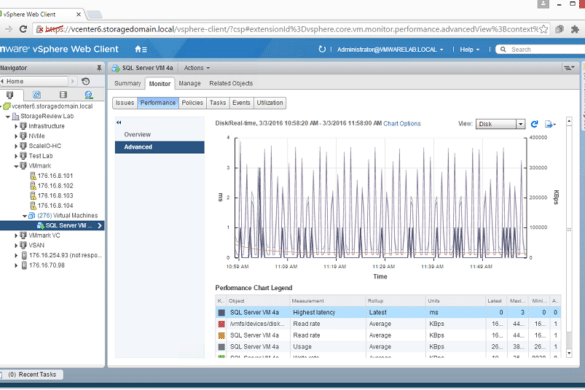Open the browser extension puzzle icon
Screen dimensions: 585x390
(x=575, y=29)
